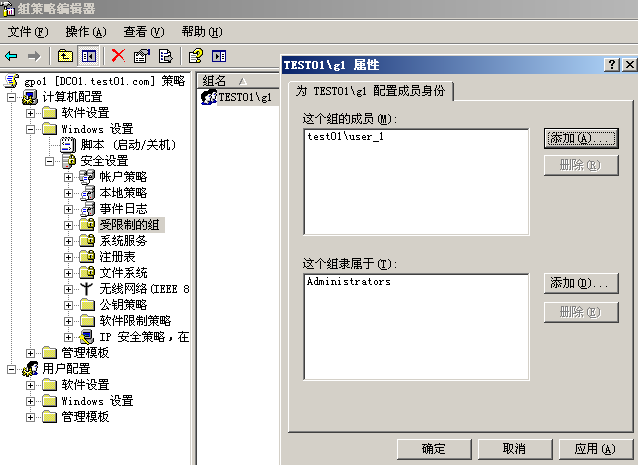Click the Export List toolbar icon

[x=165, y=56]
